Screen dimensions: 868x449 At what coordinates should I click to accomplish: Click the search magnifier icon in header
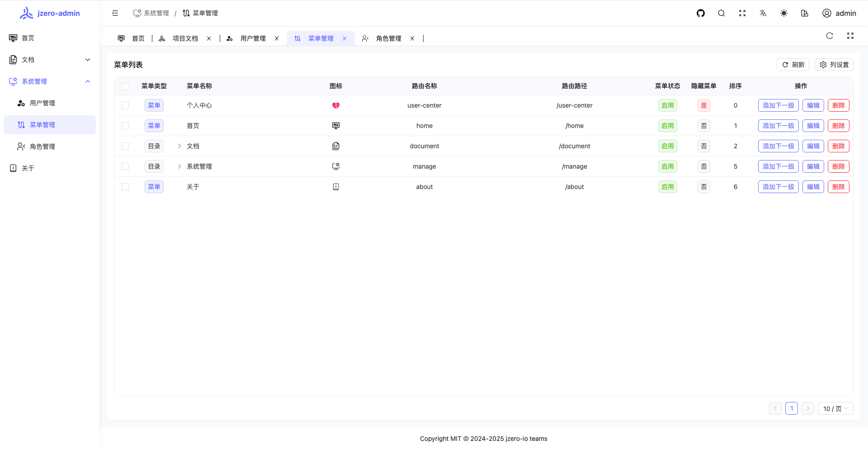[x=722, y=13]
